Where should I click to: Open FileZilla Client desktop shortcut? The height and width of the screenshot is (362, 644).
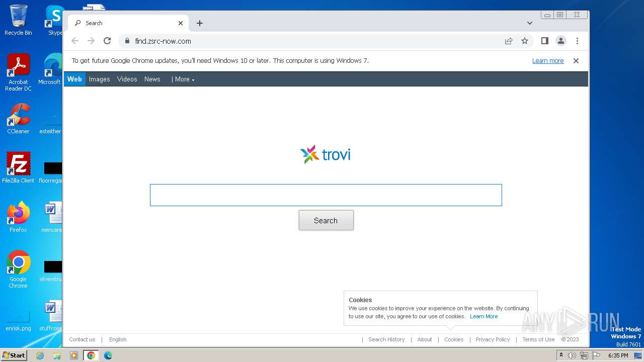click(18, 167)
